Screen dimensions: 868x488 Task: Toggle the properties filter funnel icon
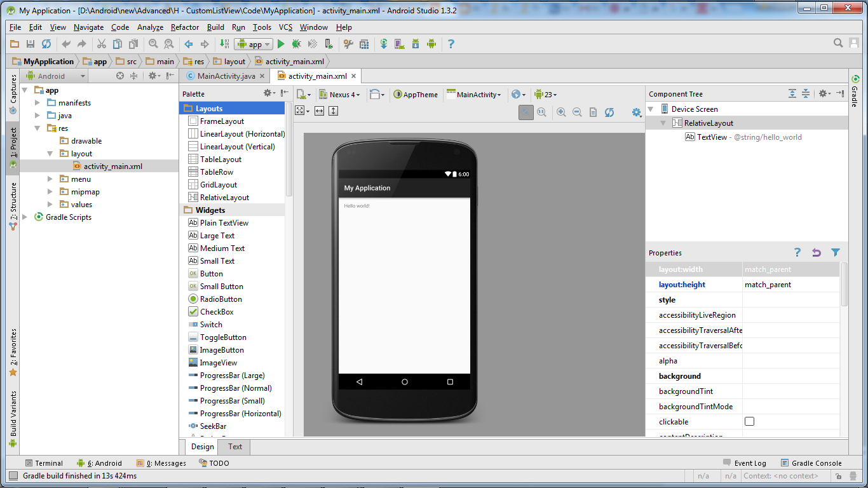click(x=835, y=252)
